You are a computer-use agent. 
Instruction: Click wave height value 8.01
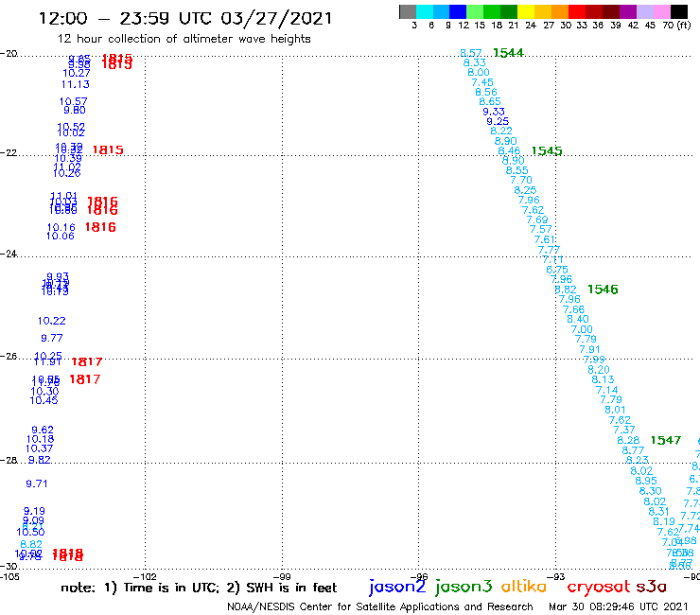coord(615,410)
